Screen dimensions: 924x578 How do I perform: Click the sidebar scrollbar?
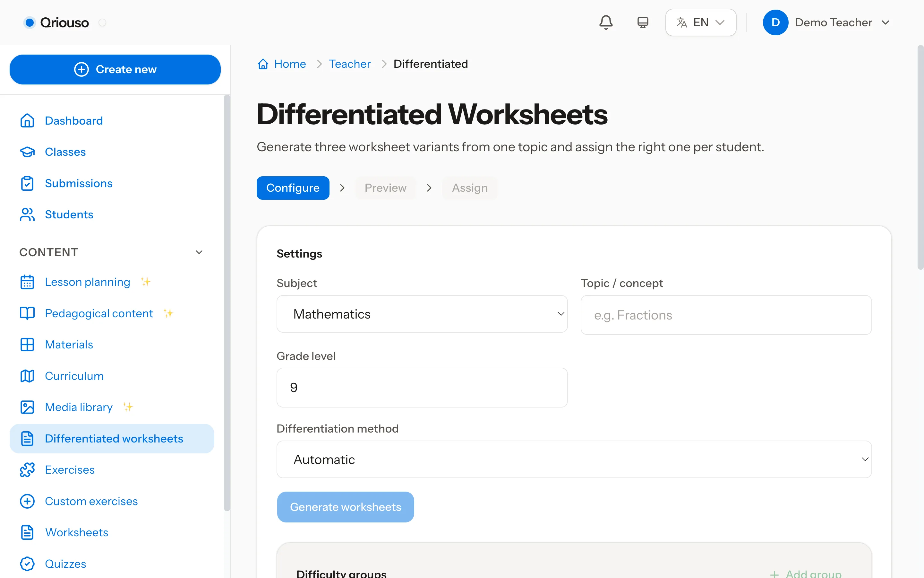[x=227, y=303]
